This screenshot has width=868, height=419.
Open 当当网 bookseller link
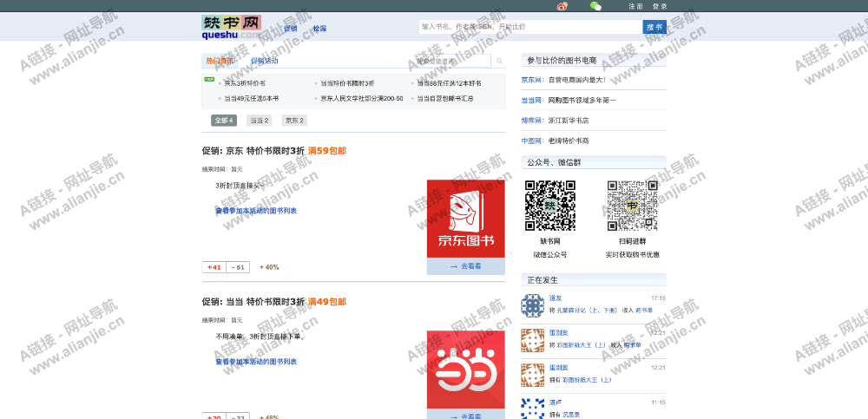point(531,100)
